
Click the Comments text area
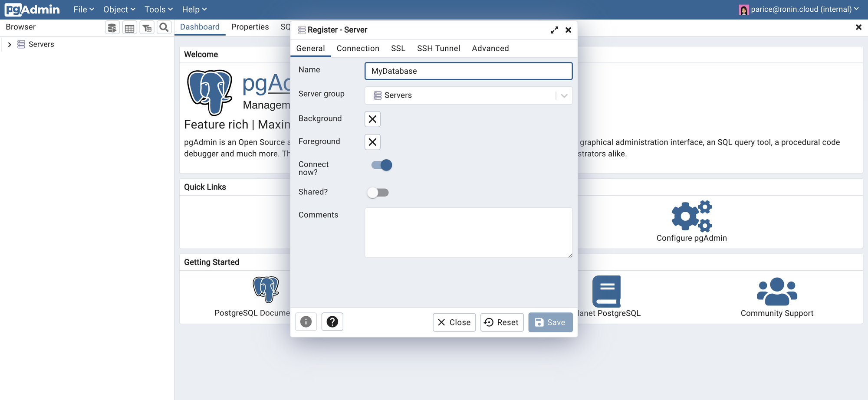469,233
